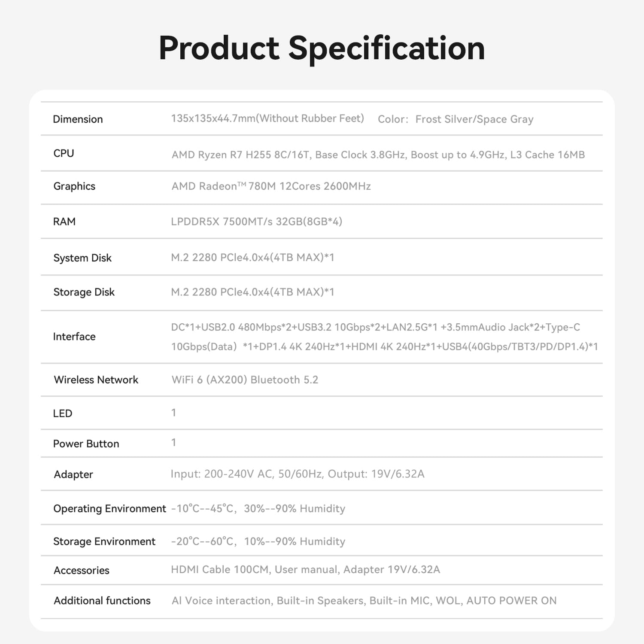Click the Power Button label
Viewport: 644px width, 644px height.
tap(86, 444)
